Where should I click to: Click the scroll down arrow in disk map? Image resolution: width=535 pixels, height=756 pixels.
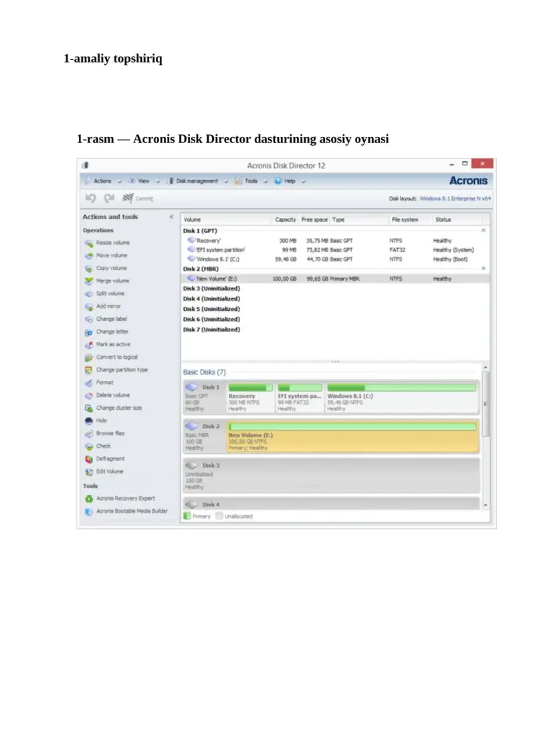486,505
